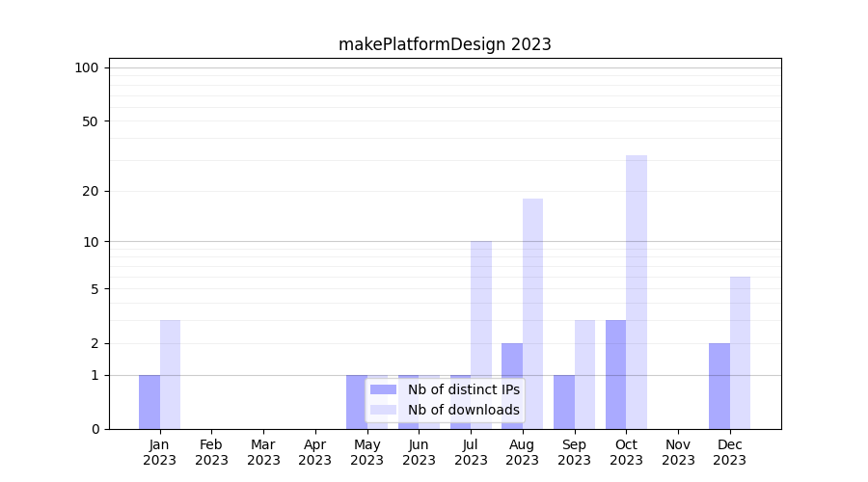This screenshot has height=482, width=868.
Task: Click the 'Nov 2023' x-axis label
Action: point(678,452)
